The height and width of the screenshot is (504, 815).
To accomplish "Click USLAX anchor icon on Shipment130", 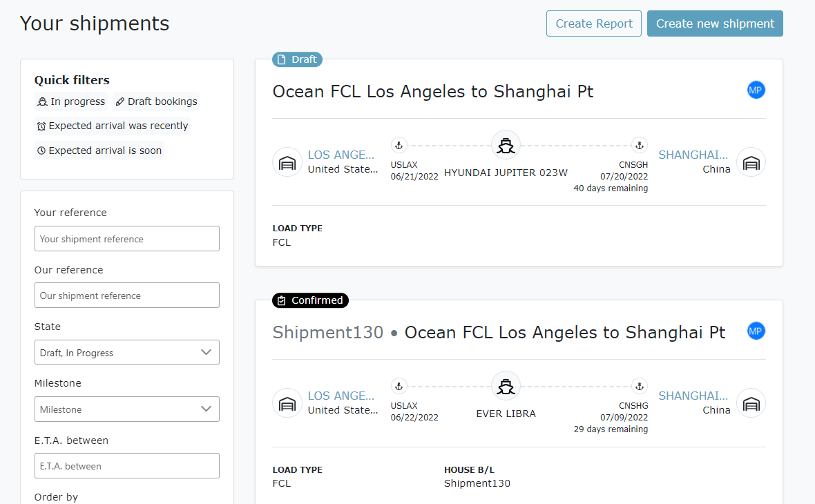I will click(x=399, y=386).
